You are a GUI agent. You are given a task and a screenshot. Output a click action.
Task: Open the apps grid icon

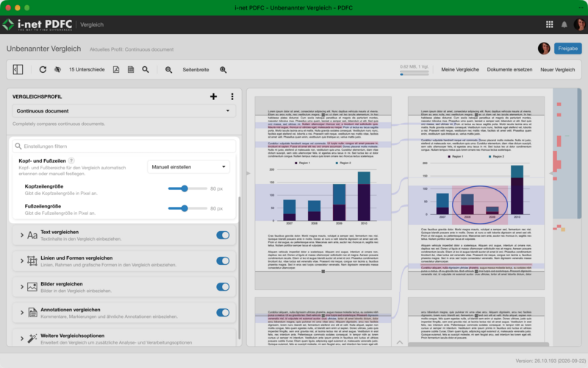549,24
